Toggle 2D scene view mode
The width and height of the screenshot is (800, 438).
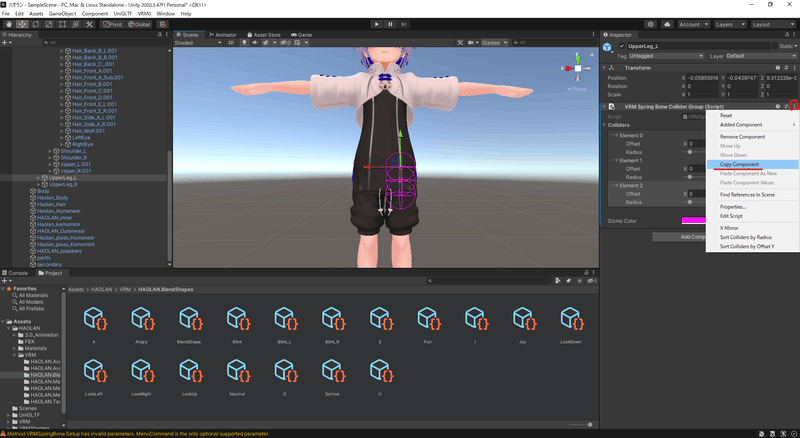point(231,42)
